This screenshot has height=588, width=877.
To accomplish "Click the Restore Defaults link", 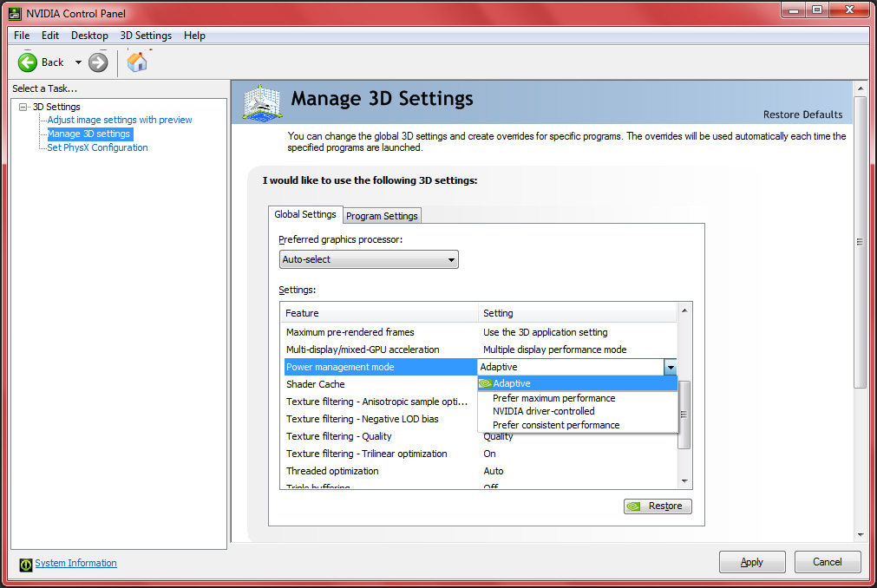I will tap(802, 114).
